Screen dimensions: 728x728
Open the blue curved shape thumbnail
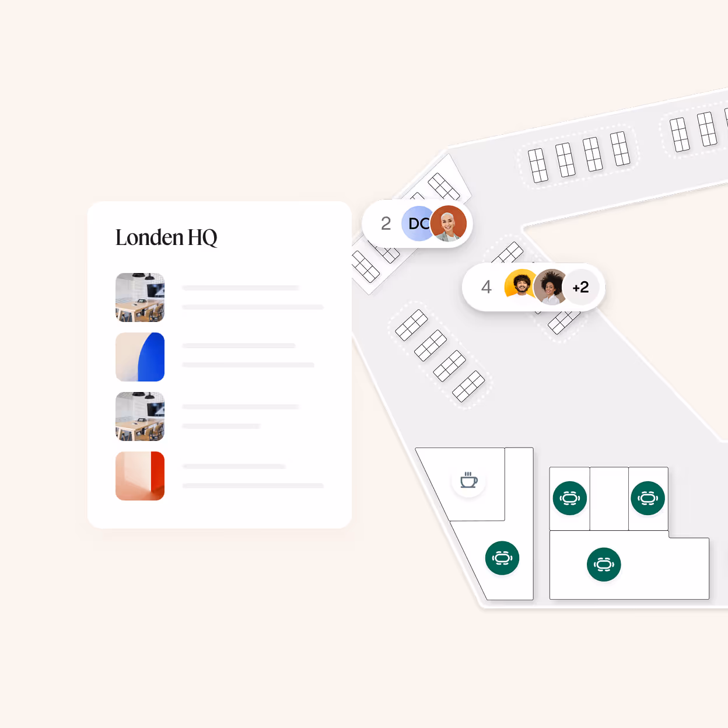pyautogui.click(x=140, y=357)
